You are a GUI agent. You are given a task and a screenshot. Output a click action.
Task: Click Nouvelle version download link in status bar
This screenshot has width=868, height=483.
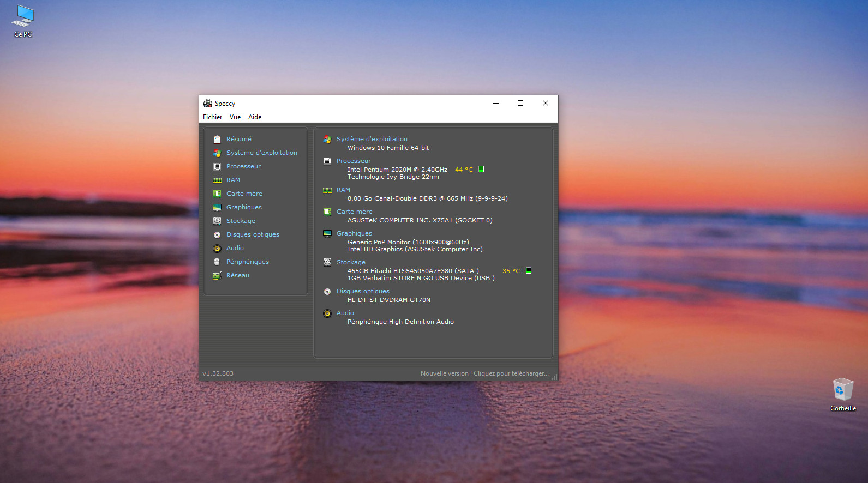(x=484, y=373)
